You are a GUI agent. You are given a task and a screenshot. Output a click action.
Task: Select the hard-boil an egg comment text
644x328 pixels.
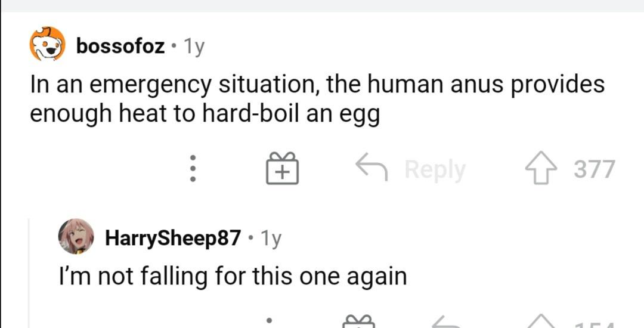[x=317, y=100]
